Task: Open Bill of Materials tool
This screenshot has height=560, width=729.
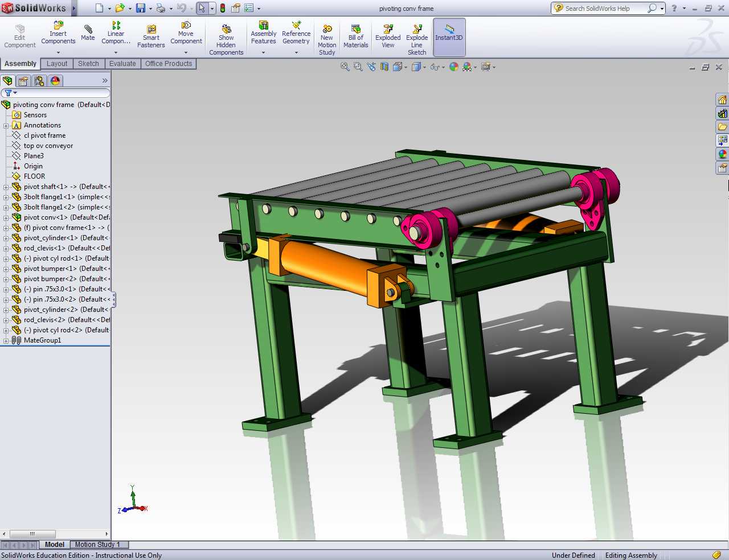Action: click(x=356, y=36)
